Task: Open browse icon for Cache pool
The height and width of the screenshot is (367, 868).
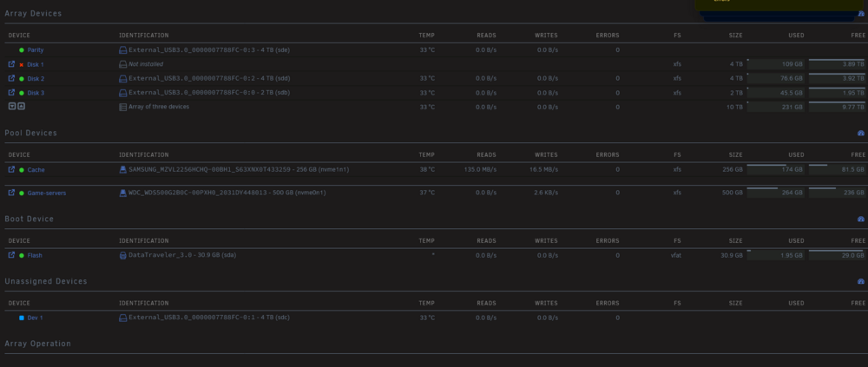Action: 11,169
